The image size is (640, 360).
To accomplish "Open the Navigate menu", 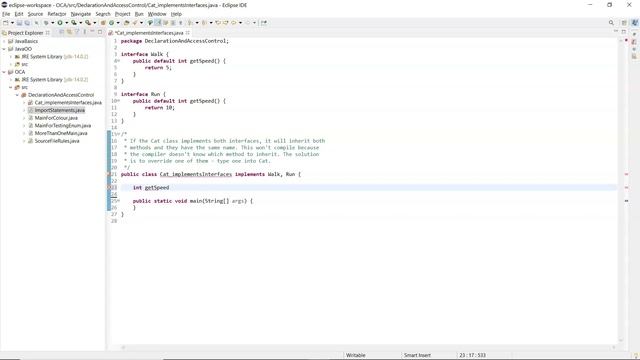I will tap(81, 14).
